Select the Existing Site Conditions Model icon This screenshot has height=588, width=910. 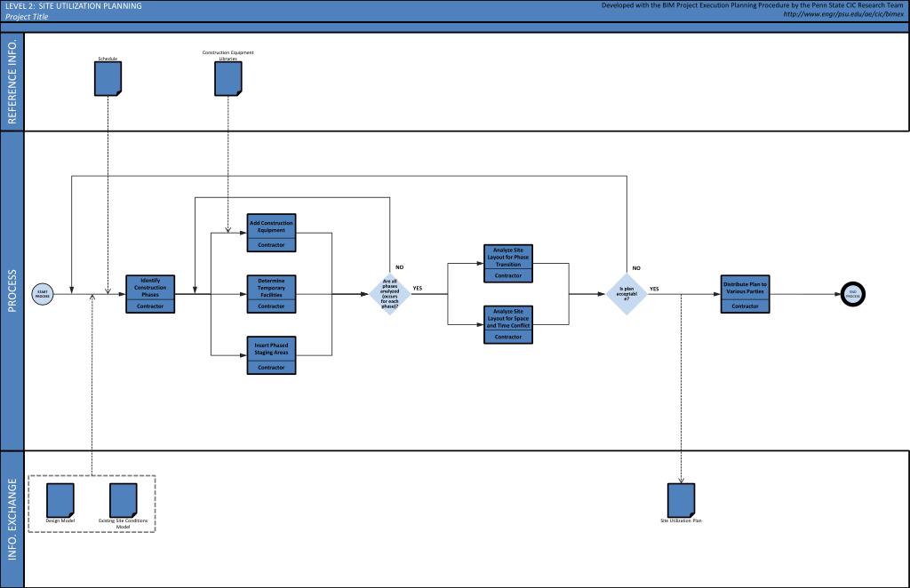[123, 500]
